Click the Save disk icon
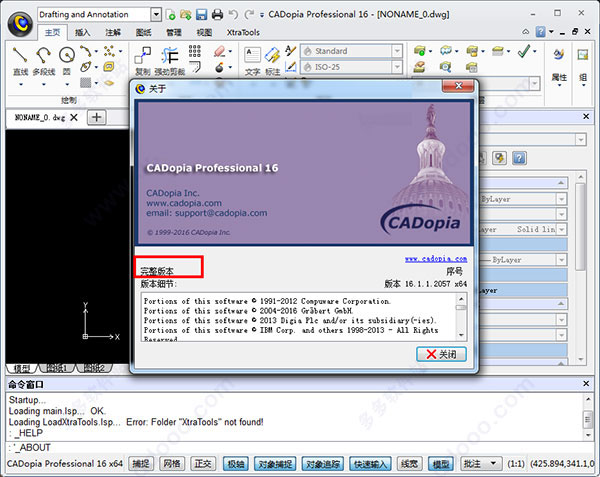The image size is (600, 477). tap(201, 15)
